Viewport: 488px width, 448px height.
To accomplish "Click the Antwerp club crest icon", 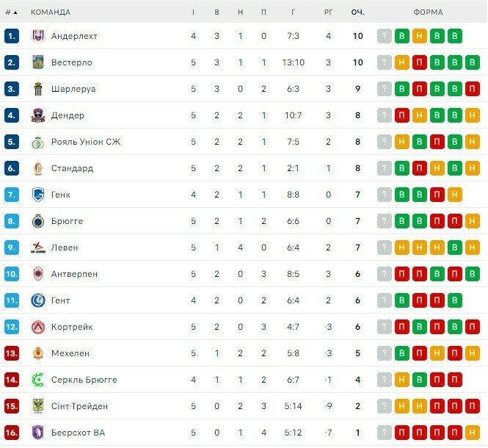I will (x=38, y=274).
